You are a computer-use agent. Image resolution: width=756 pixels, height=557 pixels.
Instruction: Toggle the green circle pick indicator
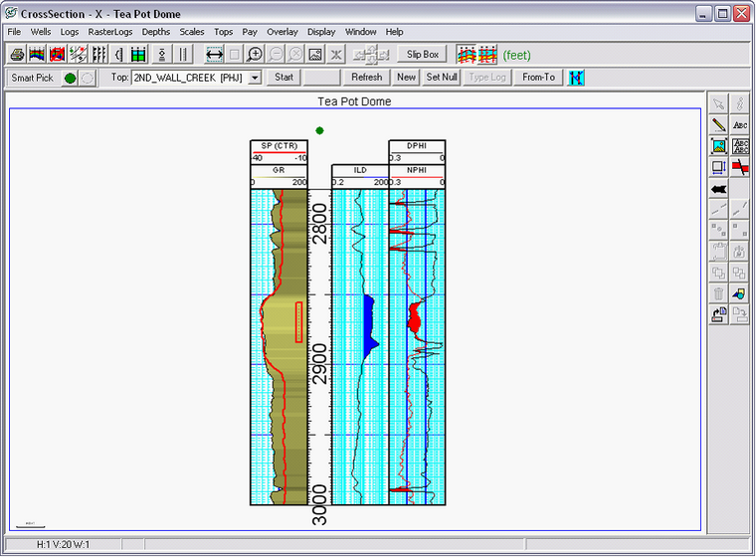(70, 77)
